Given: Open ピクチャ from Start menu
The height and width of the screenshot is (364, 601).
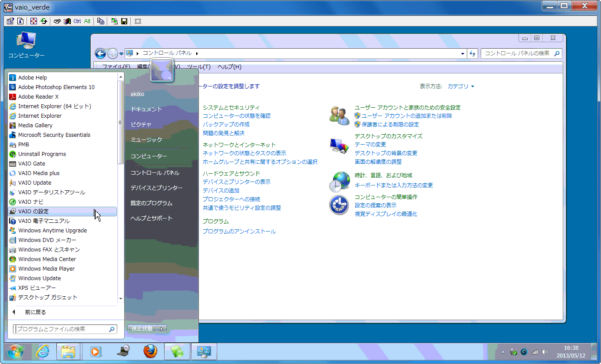Looking at the screenshot, I should [x=141, y=125].
